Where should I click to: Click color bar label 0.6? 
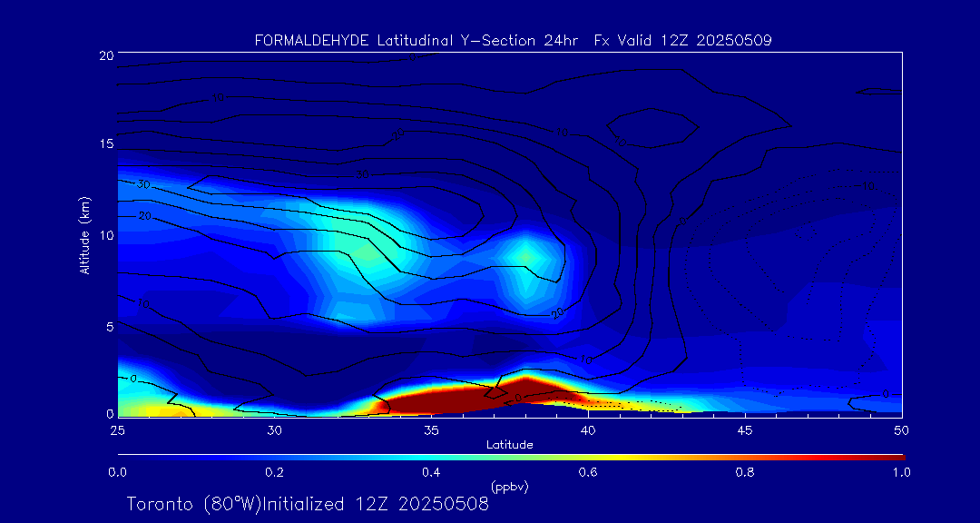click(x=588, y=472)
